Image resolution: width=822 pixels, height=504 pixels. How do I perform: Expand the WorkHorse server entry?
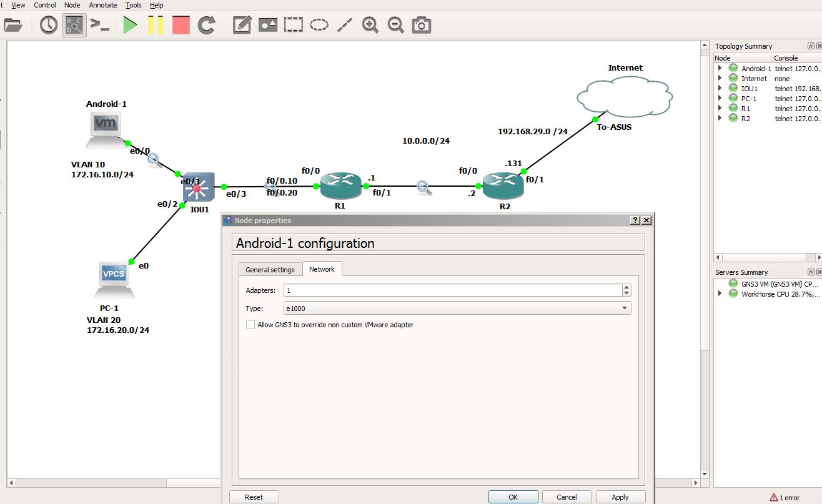tap(720, 294)
